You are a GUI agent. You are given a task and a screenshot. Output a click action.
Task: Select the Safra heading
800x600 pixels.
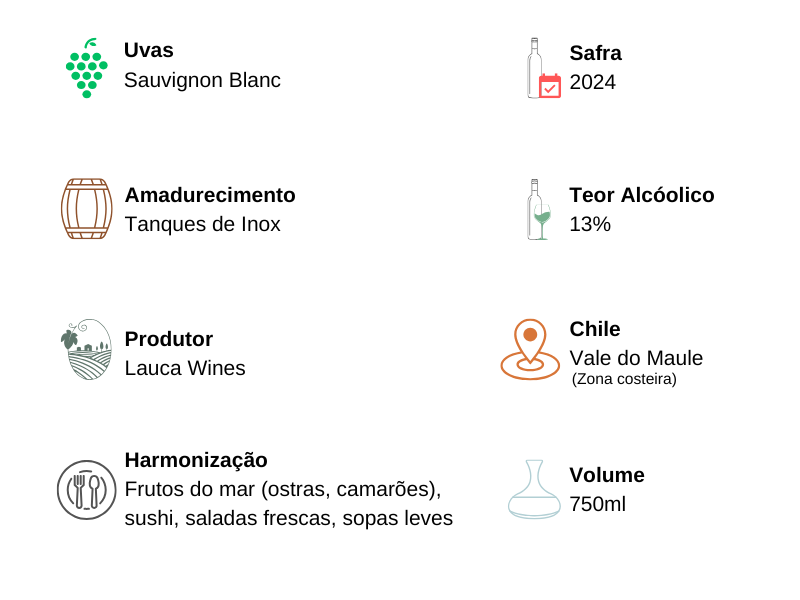coord(595,53)
